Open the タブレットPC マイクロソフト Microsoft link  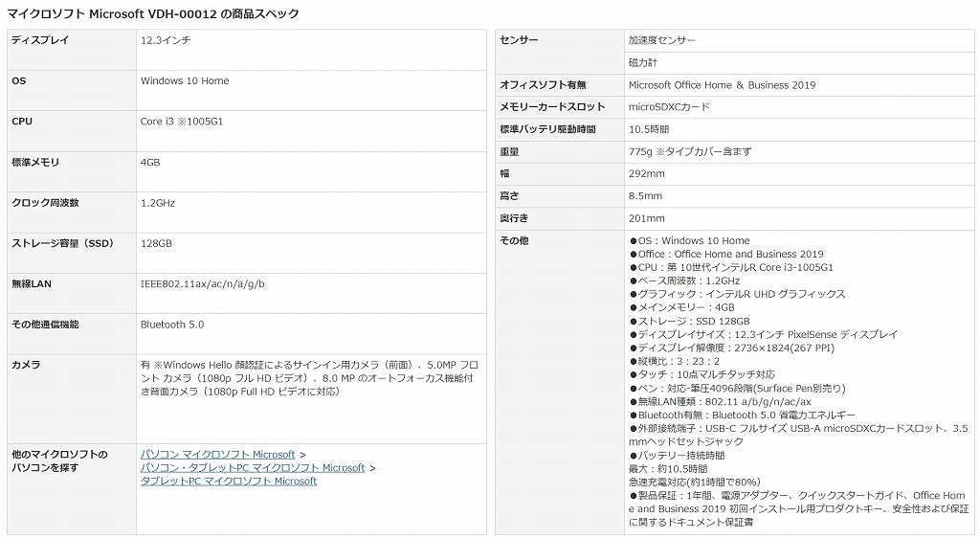pos(229,481)
